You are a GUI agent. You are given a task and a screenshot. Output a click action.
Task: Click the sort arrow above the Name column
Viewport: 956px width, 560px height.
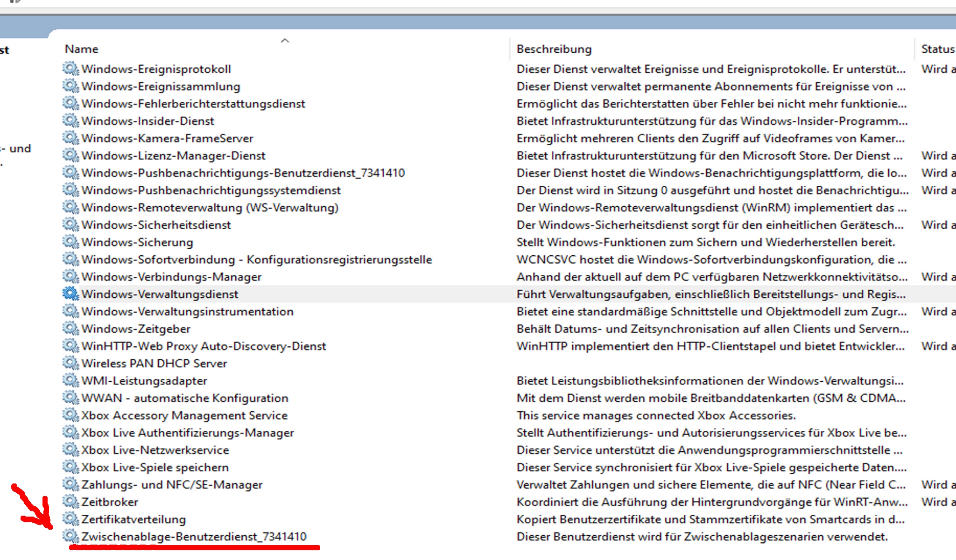(285, 41)
